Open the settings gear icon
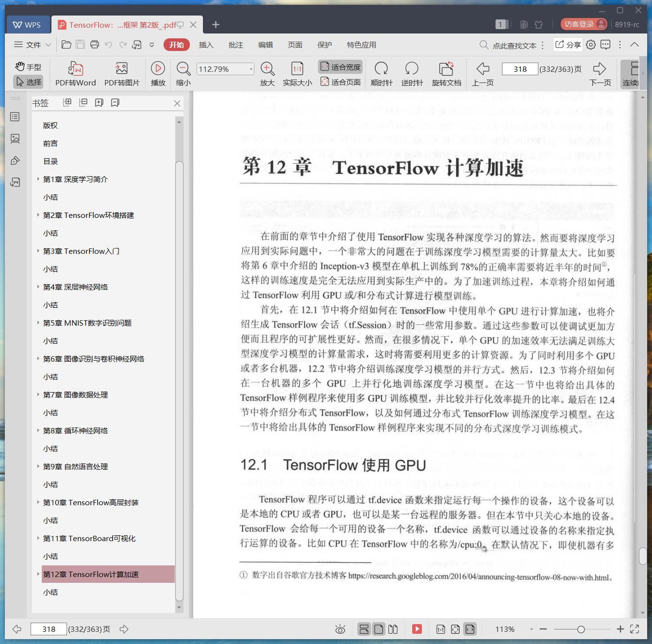 click(x=591, y=45)
